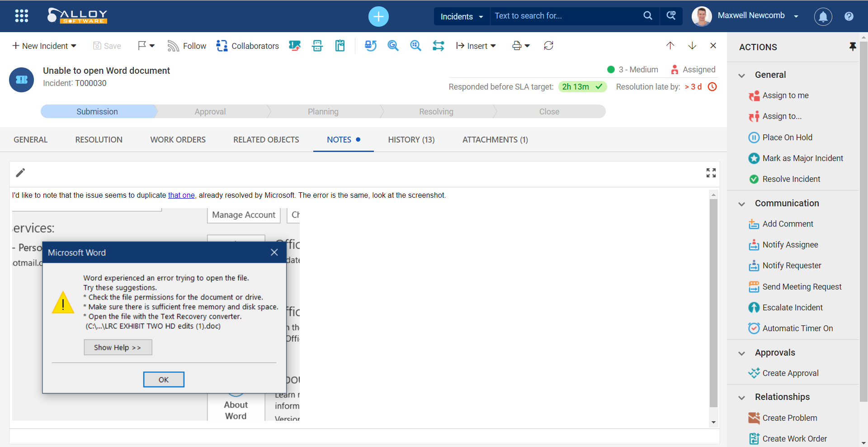The height and width of the screenshot is (447, 868).
Task: Click Create Approval
Action: [783, 373]
